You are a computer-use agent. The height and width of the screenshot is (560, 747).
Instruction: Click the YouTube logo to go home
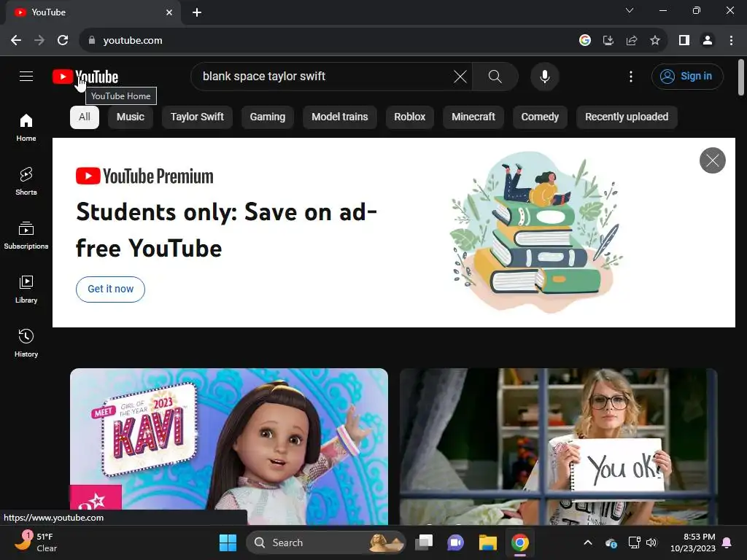pyautogui.click(x=85, y=77)
